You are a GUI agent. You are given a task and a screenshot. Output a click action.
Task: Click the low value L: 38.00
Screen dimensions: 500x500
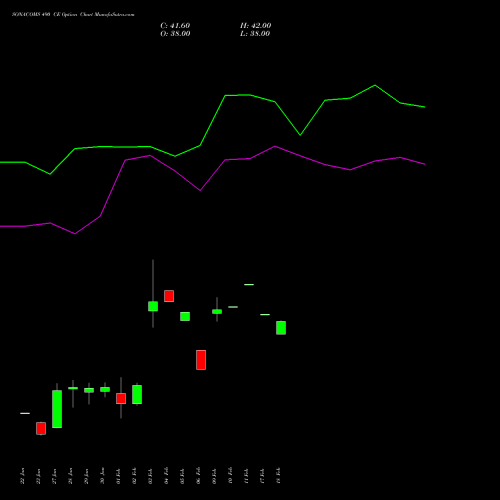point(255,34)
